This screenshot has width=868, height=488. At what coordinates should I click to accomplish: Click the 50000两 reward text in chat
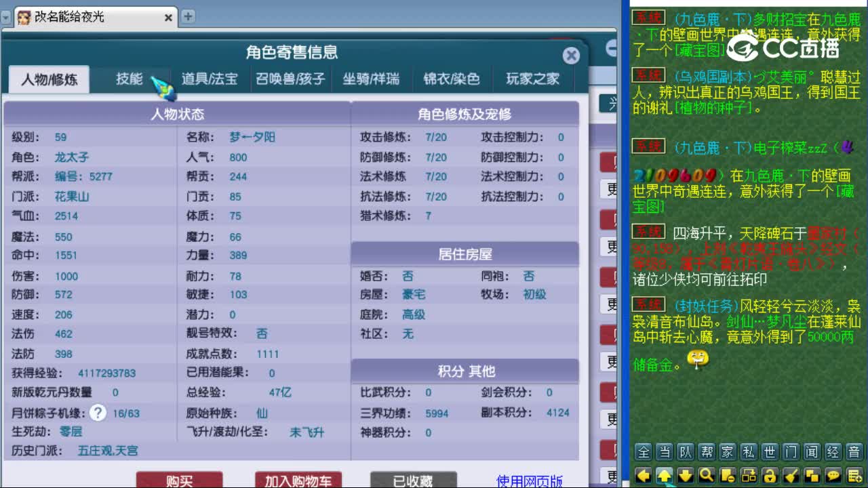click(x=831, y=336)
